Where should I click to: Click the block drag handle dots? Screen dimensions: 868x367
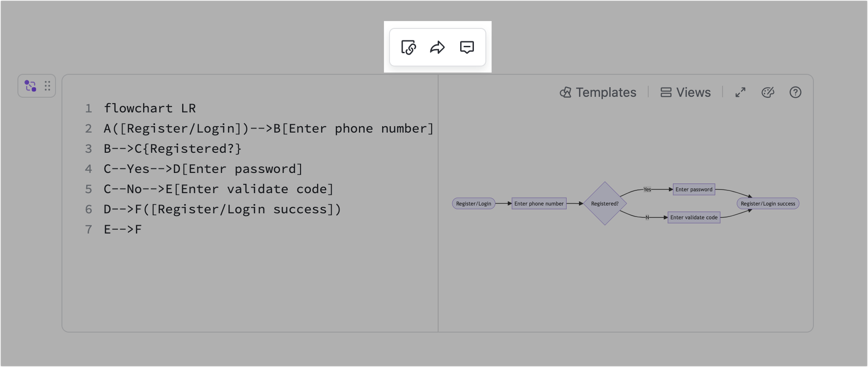(47, 86)
